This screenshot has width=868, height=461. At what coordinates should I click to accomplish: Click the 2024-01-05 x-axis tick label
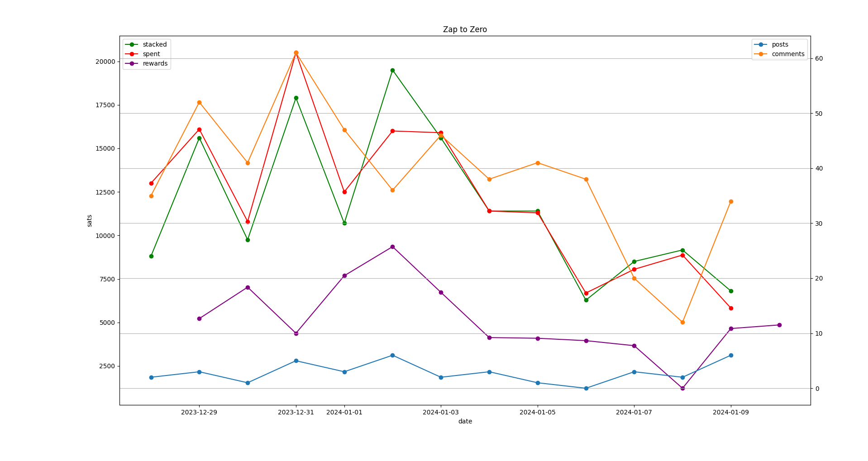click(538, 412)
